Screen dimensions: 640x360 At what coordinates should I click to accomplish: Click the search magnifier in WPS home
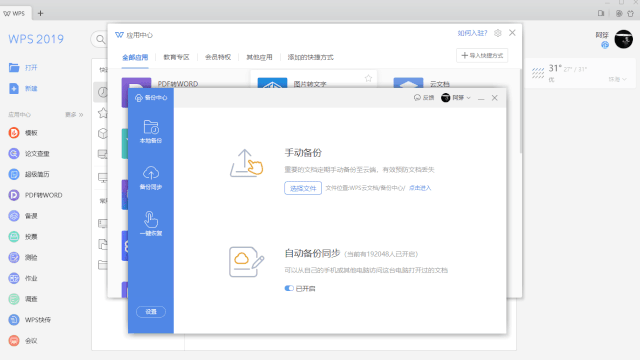click(100, 39)
